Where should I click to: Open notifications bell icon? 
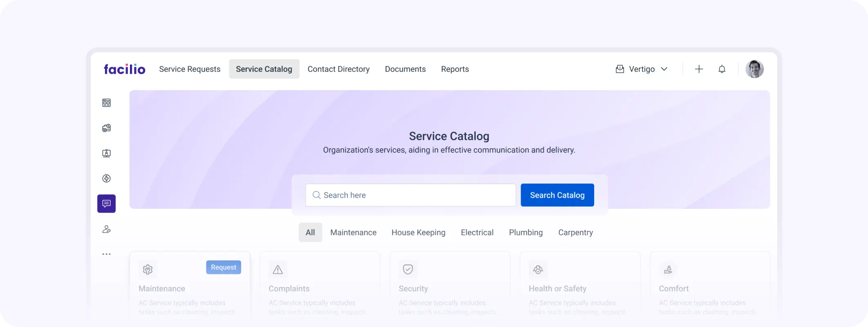722,69
